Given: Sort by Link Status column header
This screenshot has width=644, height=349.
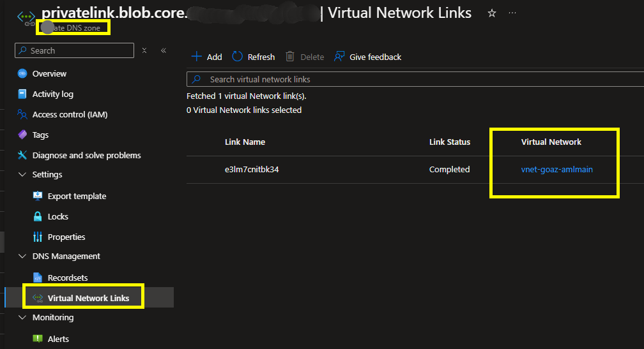Looking at the screenshot, I should [450, 142].
